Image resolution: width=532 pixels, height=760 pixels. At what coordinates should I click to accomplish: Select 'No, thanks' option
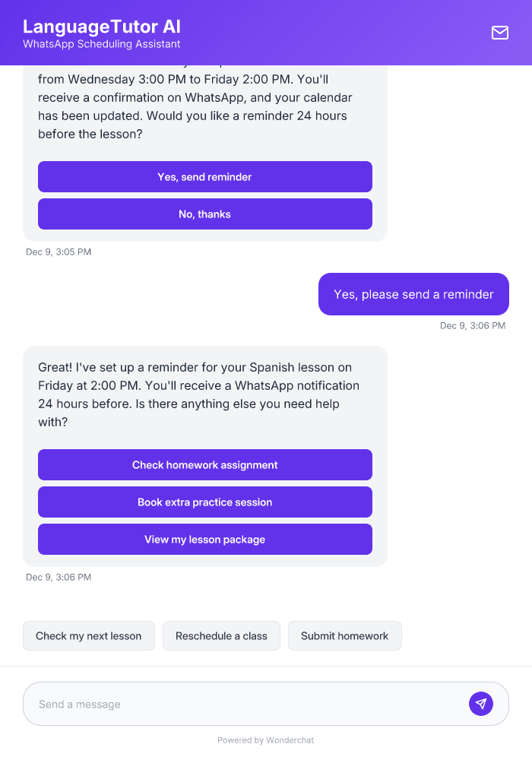(x=204, y=214)
